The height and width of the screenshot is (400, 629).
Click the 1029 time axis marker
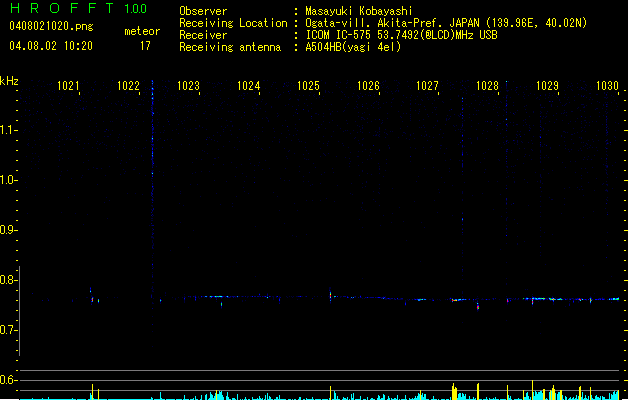pos(548,86)
